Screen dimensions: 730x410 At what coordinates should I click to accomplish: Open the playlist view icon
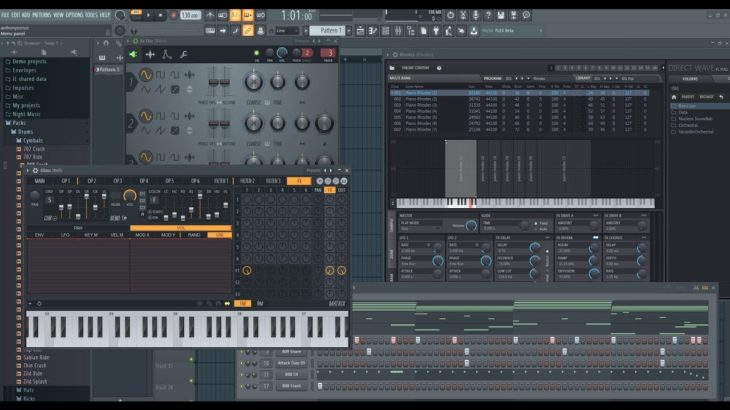click(x=360, y=31)
